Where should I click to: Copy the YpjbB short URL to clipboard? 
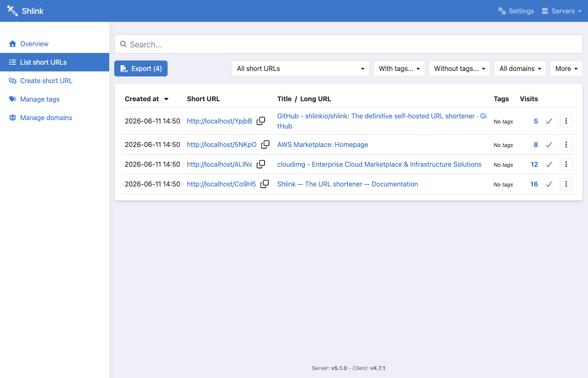click(261, 121)
